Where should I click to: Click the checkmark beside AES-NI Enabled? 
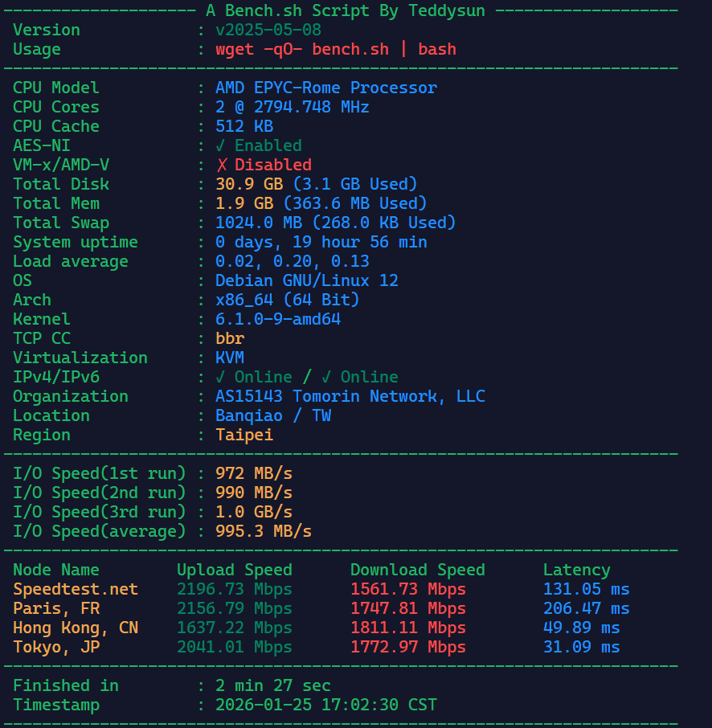[x=221, y=145]
